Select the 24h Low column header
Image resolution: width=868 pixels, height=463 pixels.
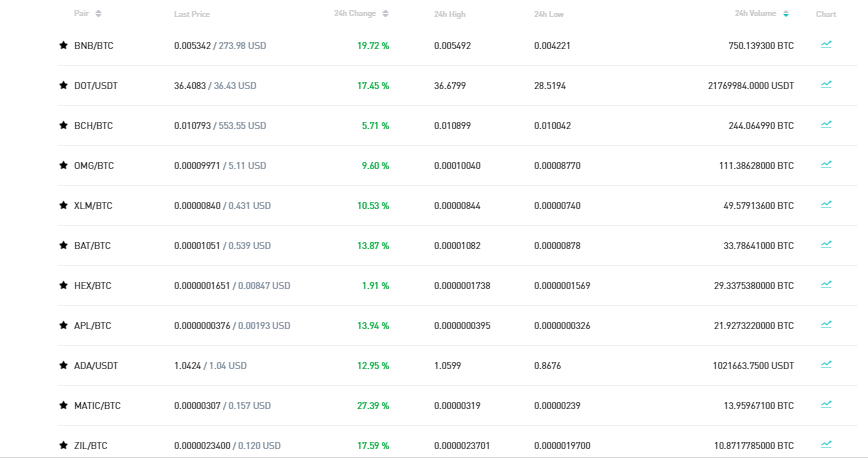[x=549, y=14]
